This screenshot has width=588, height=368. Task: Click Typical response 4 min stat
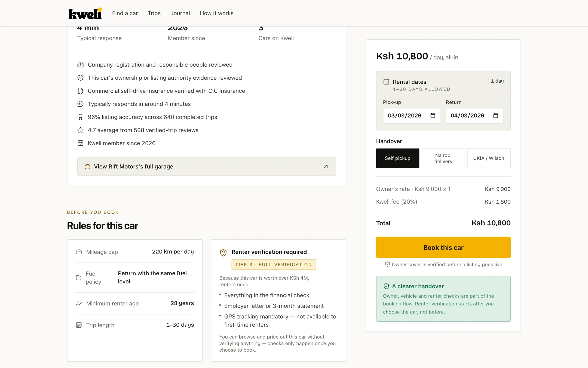[99, 34]
